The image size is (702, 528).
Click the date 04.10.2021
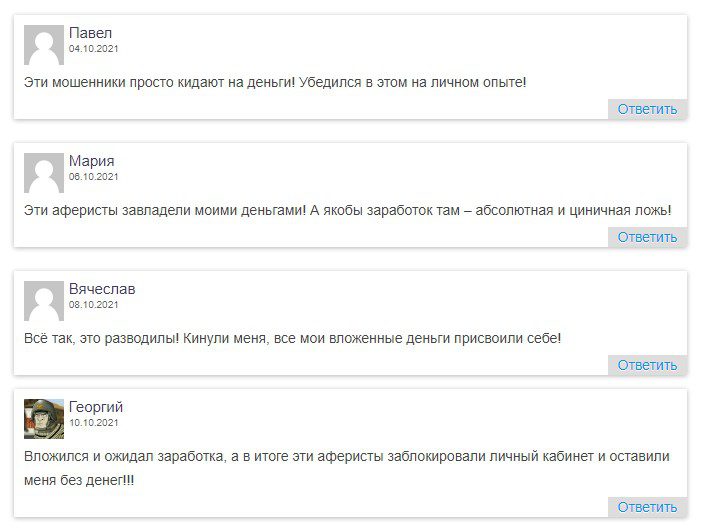94,48
